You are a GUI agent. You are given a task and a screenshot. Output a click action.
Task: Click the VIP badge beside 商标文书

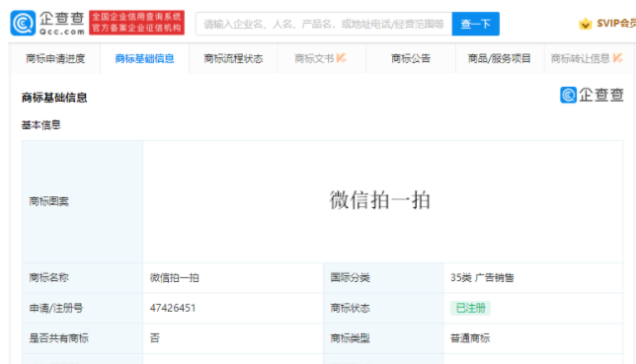tap(341, 58)
